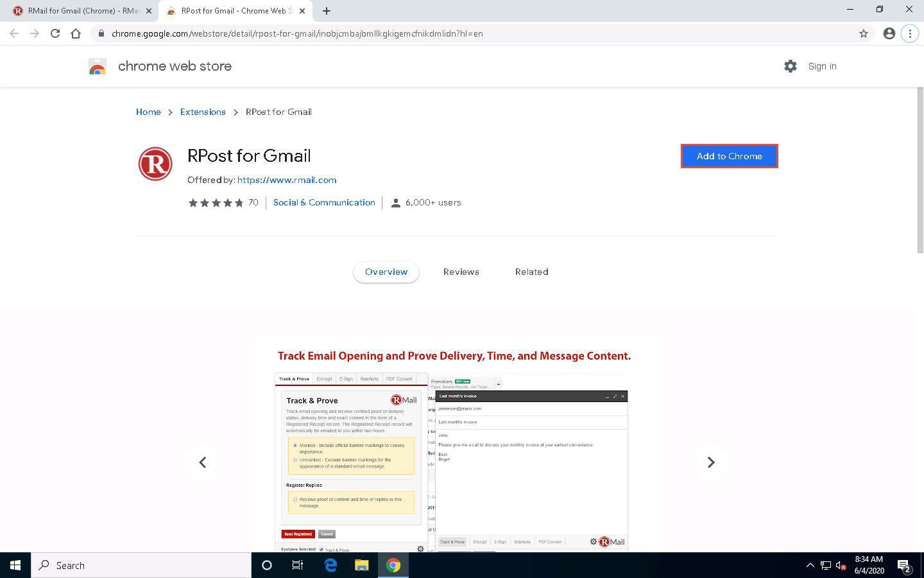Open the Chrome three-dot menu
924x578 pixels.
(910, 33)
